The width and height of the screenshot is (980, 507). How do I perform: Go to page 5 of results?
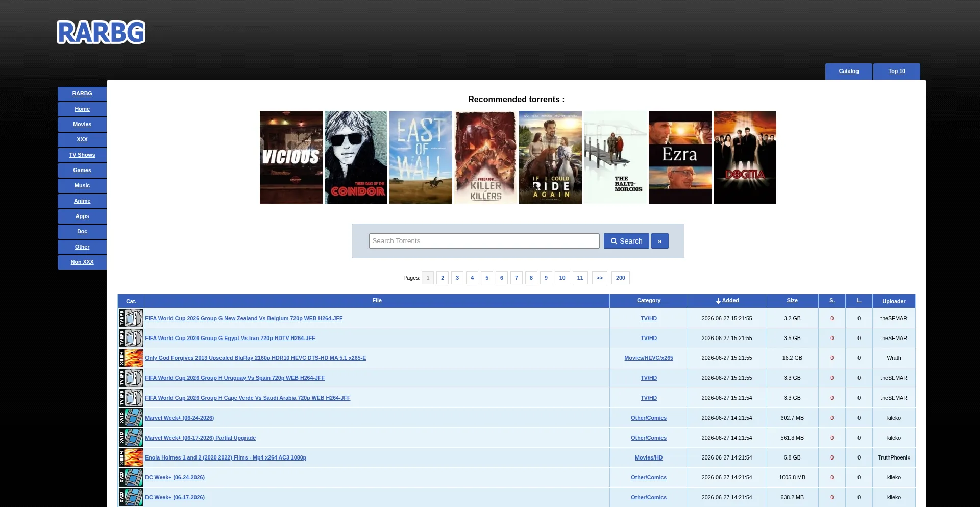click(487, 278)
